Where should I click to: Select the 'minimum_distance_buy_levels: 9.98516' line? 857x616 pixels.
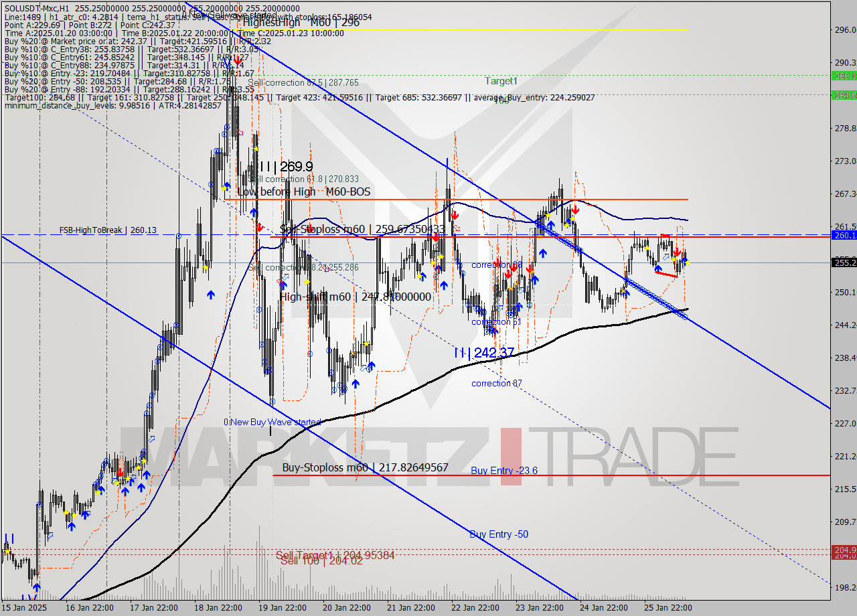click(112, 105)
